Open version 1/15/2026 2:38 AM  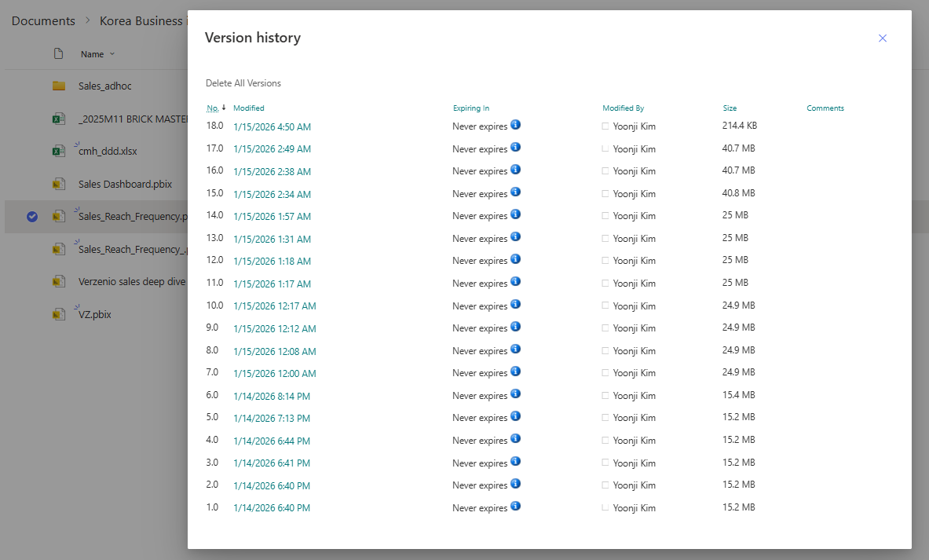click(272, 171)
